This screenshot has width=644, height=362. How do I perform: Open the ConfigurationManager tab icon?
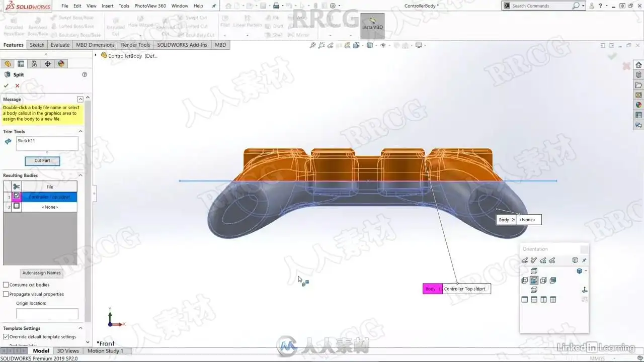pyautogui.click(x=34, y=64)
